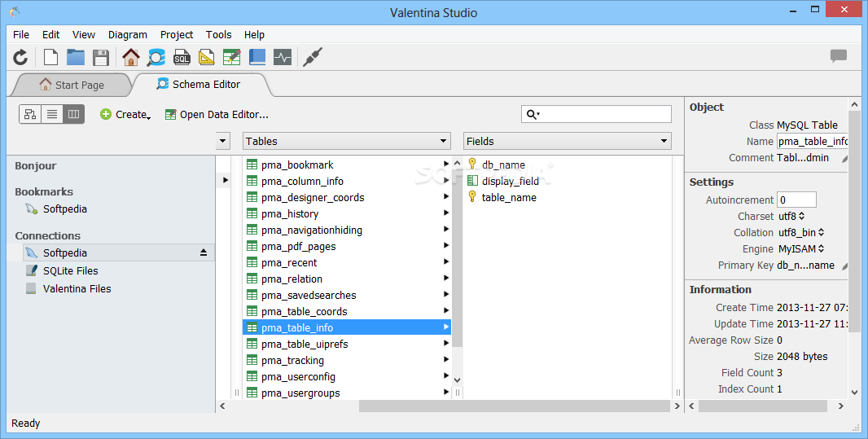This screenshot has height=439, width=868.
Task: Open Schema Editor from the database magnifier toolbar icon
Action: pos(156,57)
